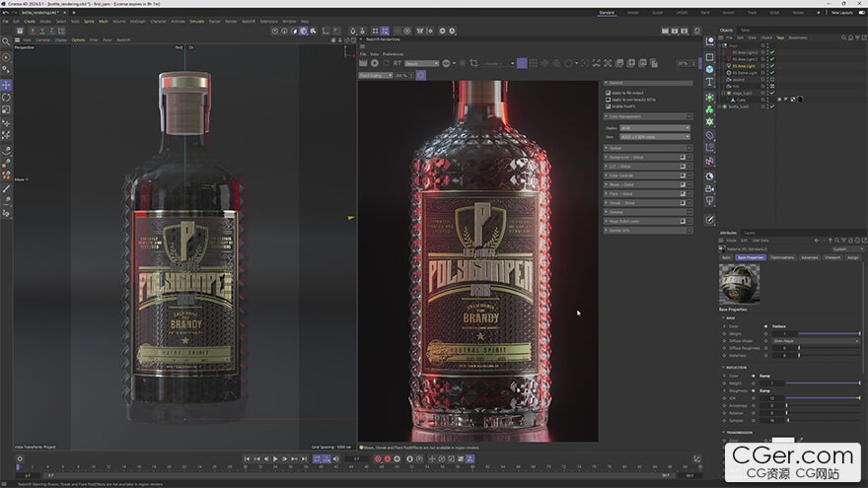Adjust the Reflection IOR slider

click(x=823, y=398)
